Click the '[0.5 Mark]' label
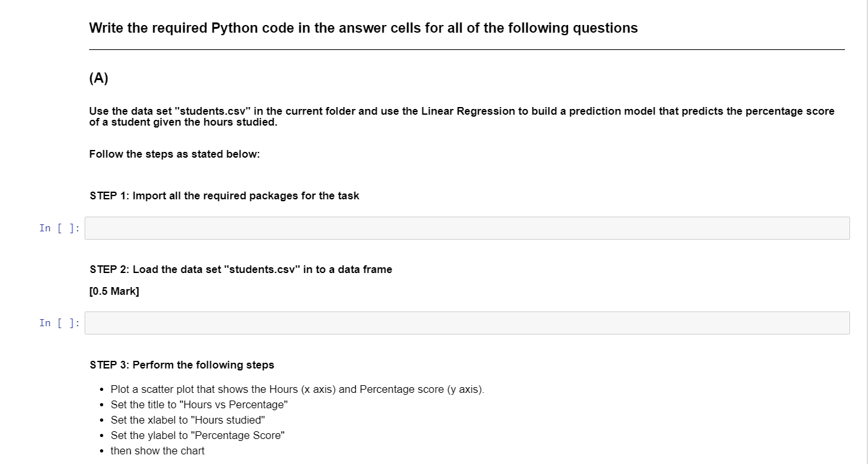 [x=114, y=292]
